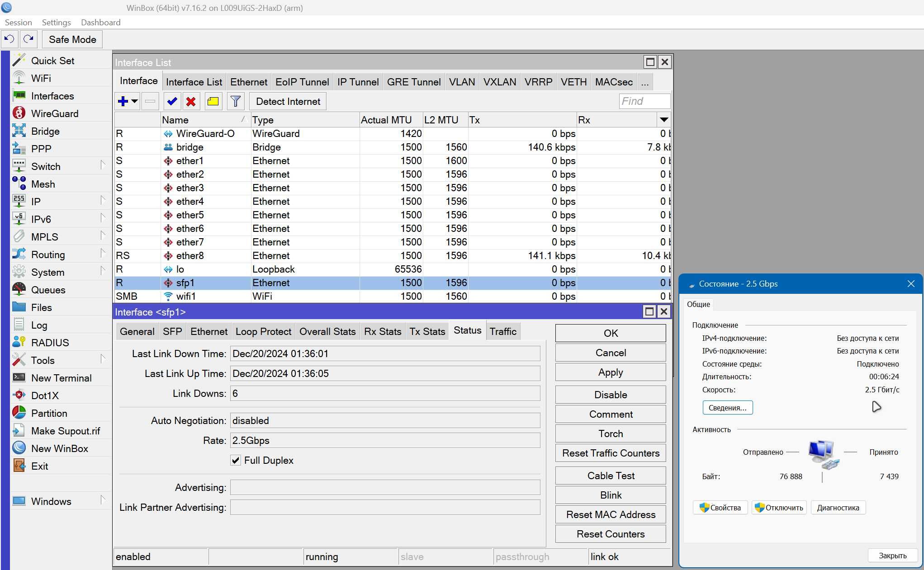Run Cable Test
924x570 pixels.
(x=611, y=476)
